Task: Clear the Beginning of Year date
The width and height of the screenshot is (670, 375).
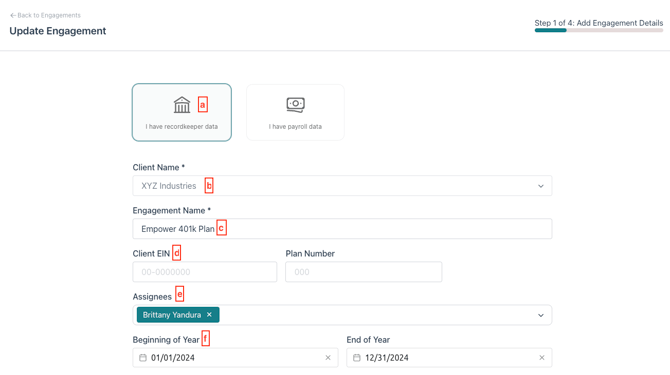Action: [x=328, y=357]
